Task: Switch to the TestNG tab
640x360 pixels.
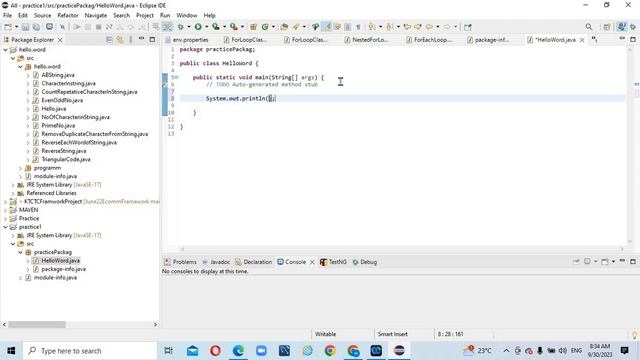Action: coord(333,262)
